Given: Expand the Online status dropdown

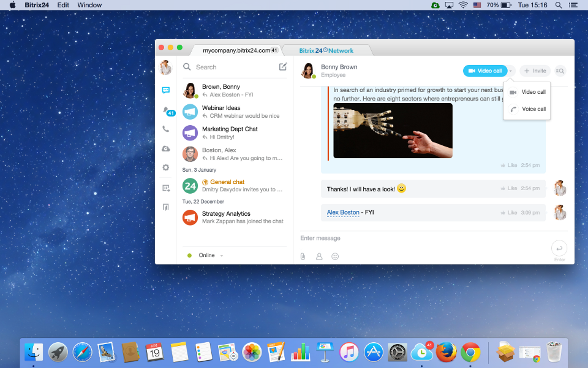Looking at the screenshot, I should click(221, 255).
